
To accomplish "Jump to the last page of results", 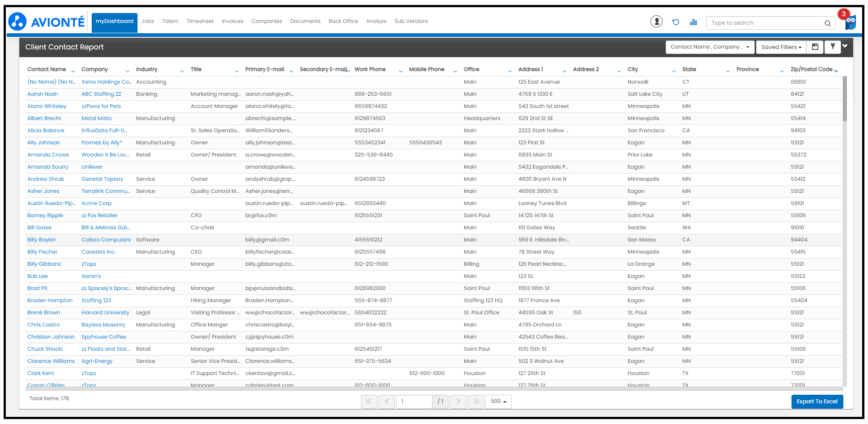I will [476, 402].
